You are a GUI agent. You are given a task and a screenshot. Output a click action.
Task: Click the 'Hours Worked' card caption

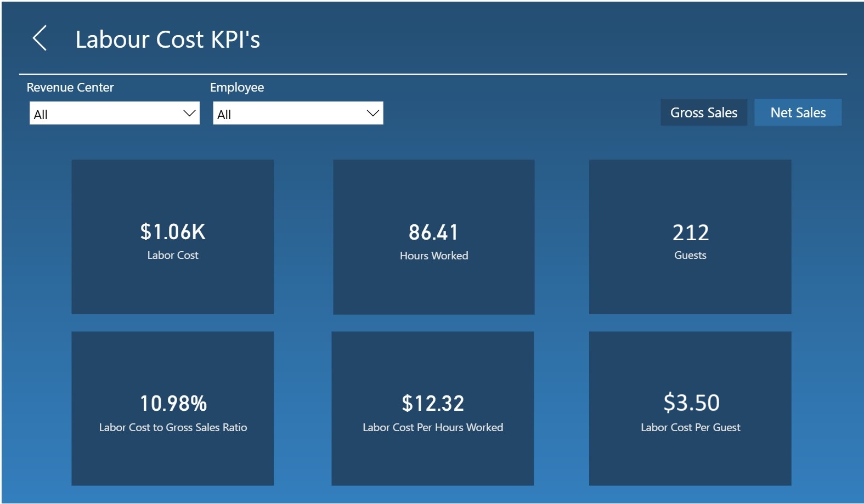pyautogui.click(x=433, y=256)
